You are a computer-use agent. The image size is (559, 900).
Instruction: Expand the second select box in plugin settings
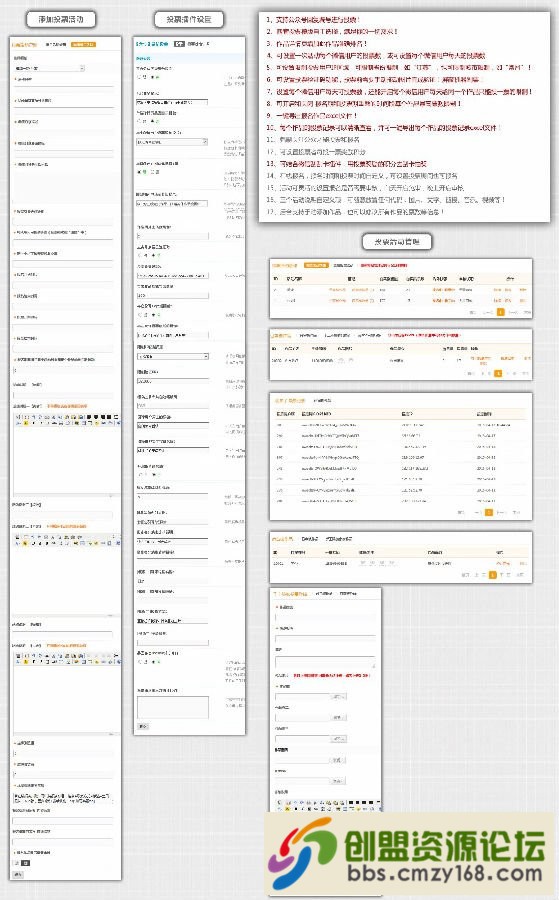[172, 356]
